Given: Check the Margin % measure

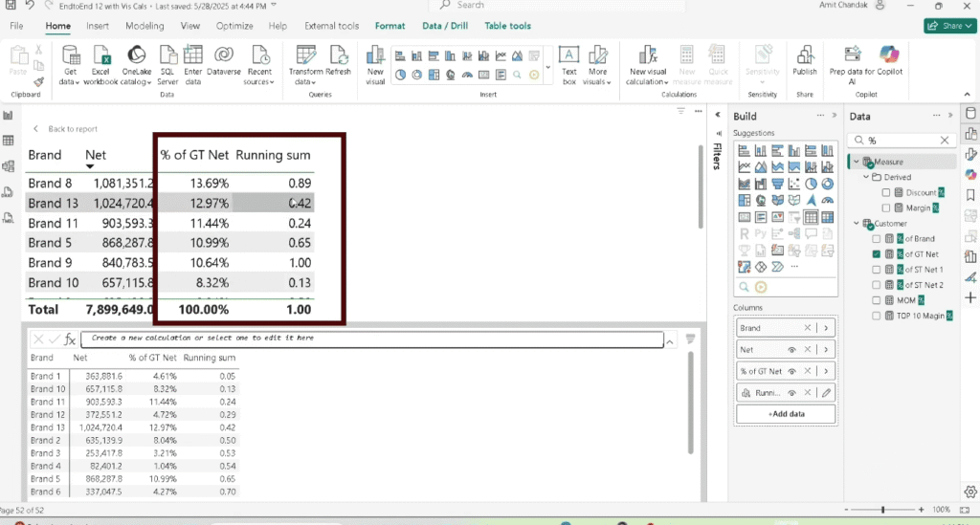Looking at the screenshot, I should click(885, 208).
